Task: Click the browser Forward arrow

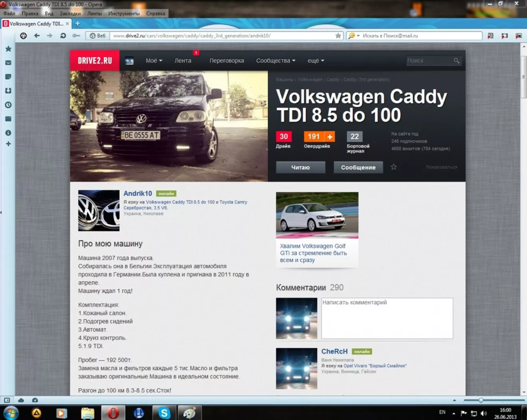Action: [50, 35]
